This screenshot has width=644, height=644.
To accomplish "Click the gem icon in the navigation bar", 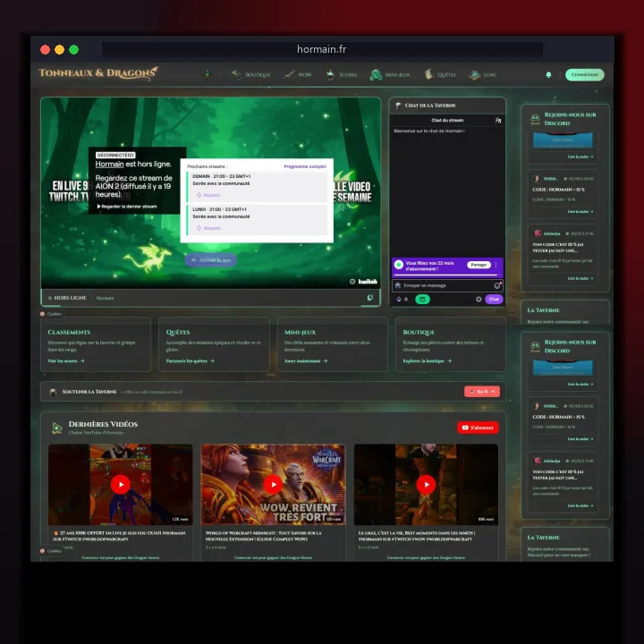I will [207, 74].
